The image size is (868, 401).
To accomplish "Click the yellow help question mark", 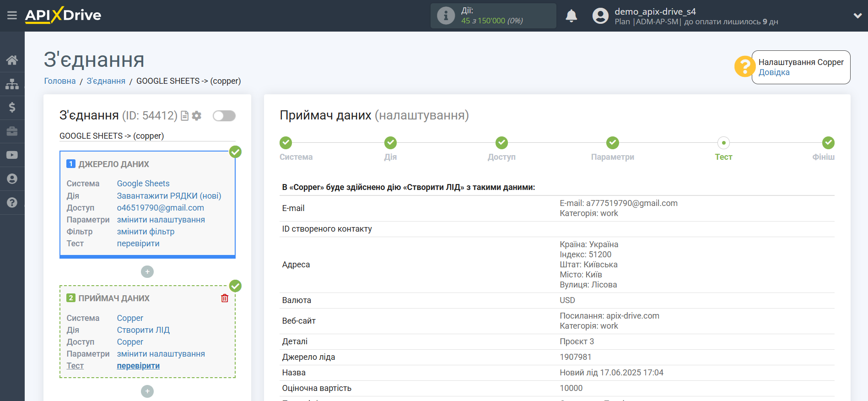I will tap(744, 67).
